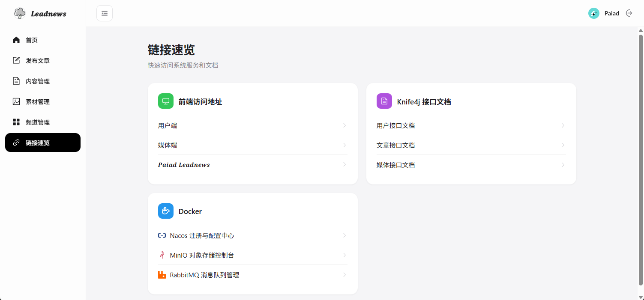The width and height of the screenshot is (644, 300).
Task: Open Nacos 注册与配置中心
Action: [202, 236]
